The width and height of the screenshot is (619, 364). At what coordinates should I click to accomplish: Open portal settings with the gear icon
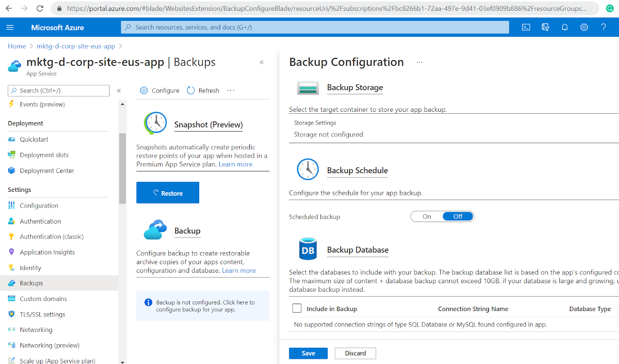(584, 27)
